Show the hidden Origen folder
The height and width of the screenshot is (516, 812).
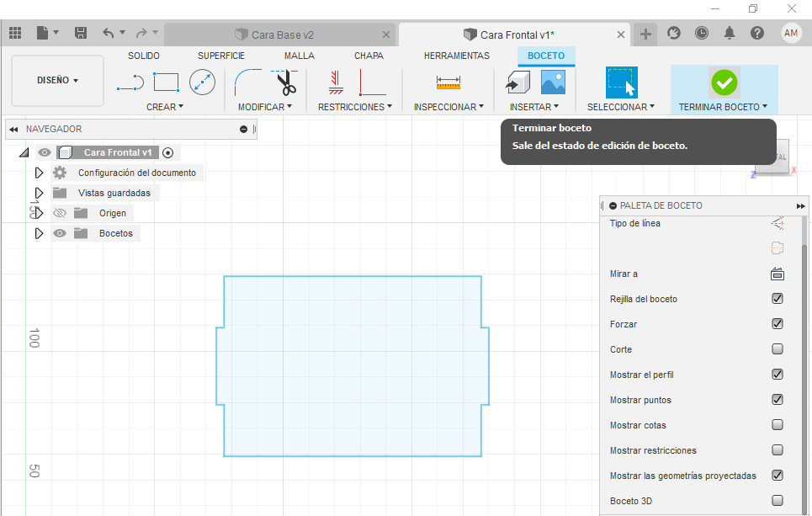tap(60, 213)
